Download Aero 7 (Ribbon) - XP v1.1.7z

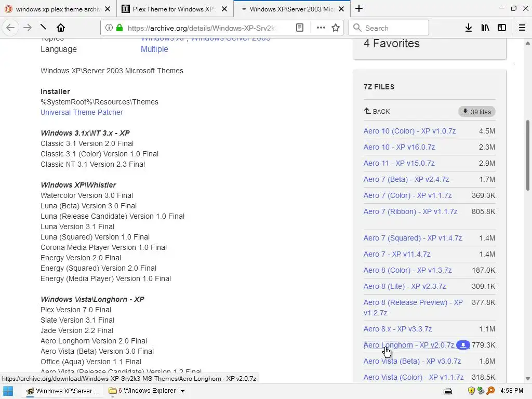(410, 212)
